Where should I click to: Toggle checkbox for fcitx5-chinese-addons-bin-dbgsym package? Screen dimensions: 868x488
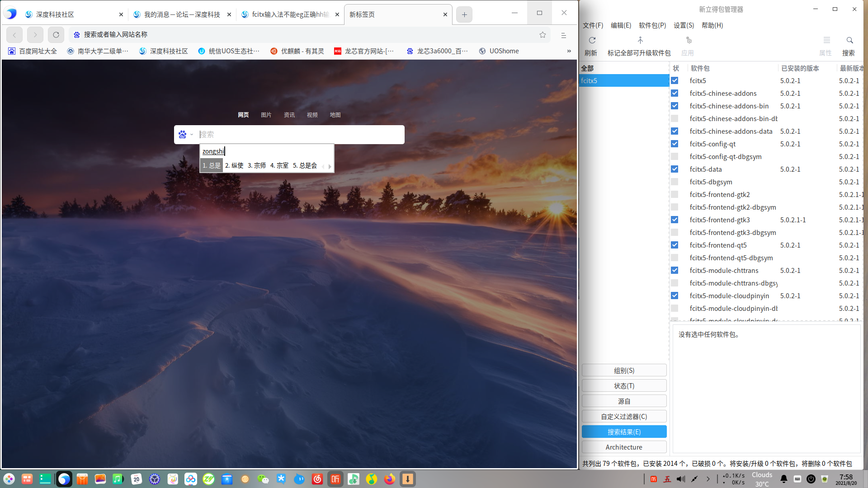tap(675, 119)
